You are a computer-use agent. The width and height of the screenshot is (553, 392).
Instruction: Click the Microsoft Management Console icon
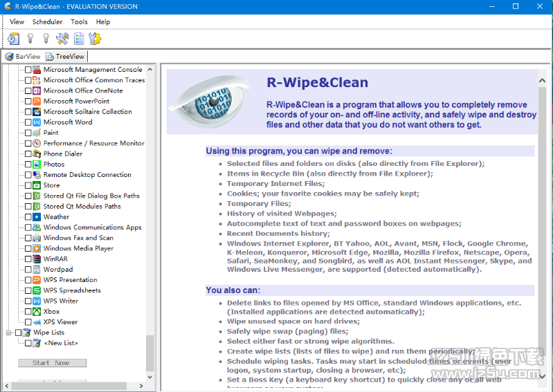[37, 70]
